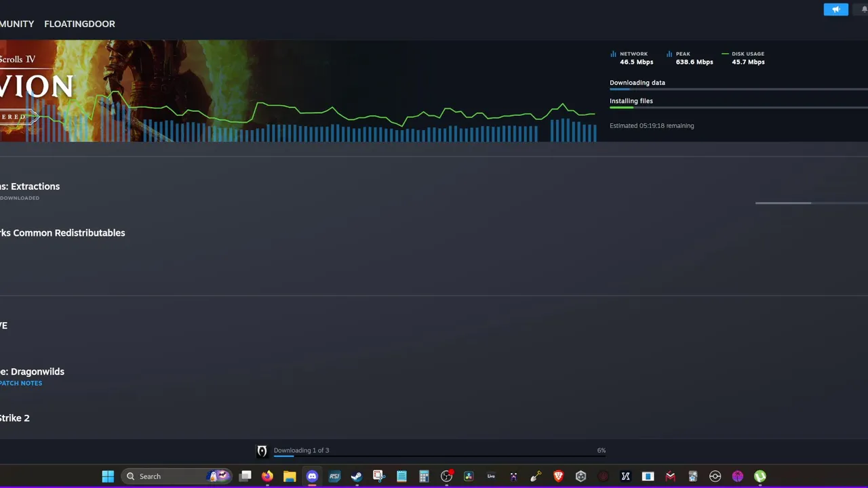This screenshot has width=868, height=488.
Task: Click the bottom download progress bar
Action: click(439, 457)
